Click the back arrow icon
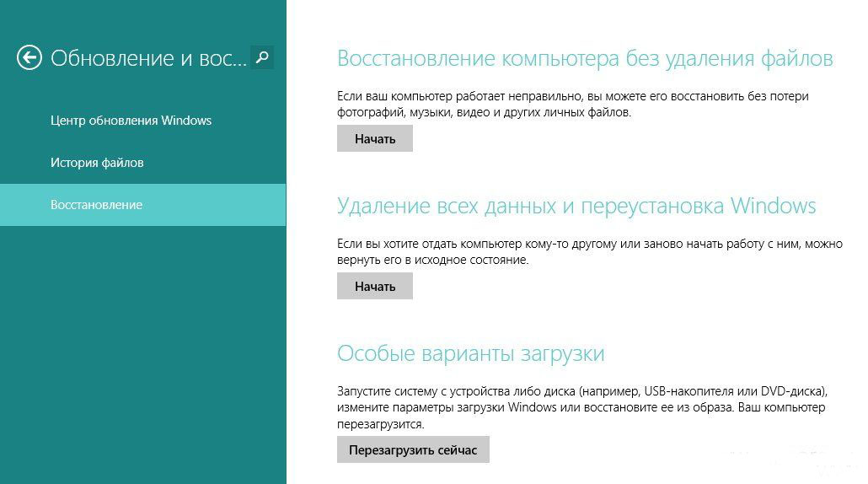This screenshot has width=868, height=484. tap(29, 57)
